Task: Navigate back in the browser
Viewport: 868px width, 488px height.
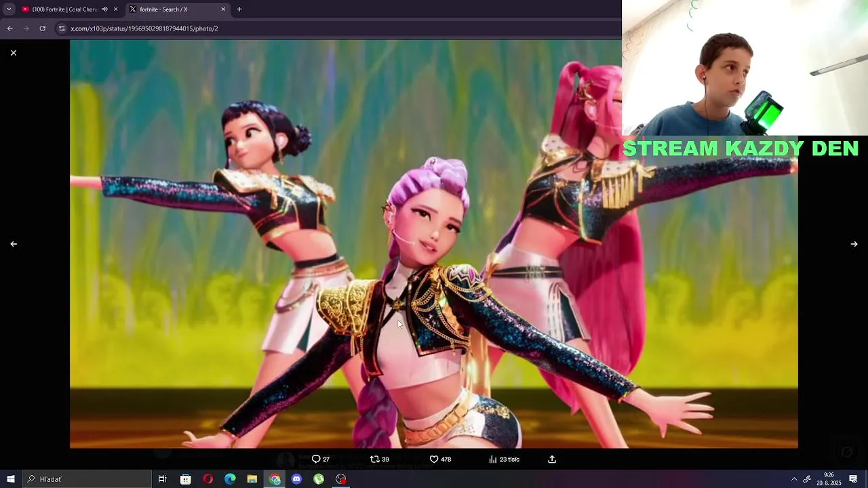Action: (x=9, y=28)
